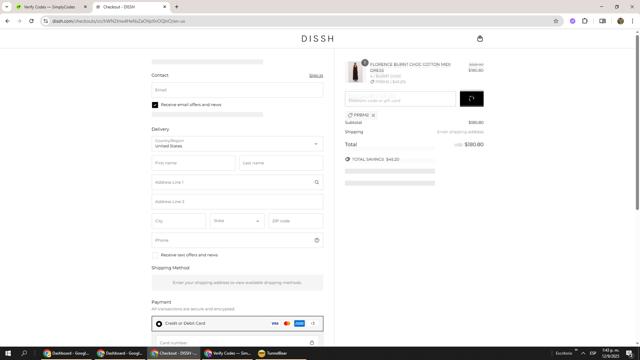The width and height of the screenshot is (640, 360).
Task: Close the Checkout - DISSH tab
Action: pos(164,7)
